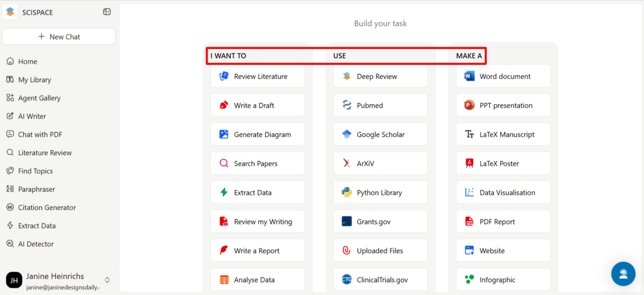This screenshot has height=295, width=644.
Task: Click the Google Scholar icon
Action: (x=347, y=134)
